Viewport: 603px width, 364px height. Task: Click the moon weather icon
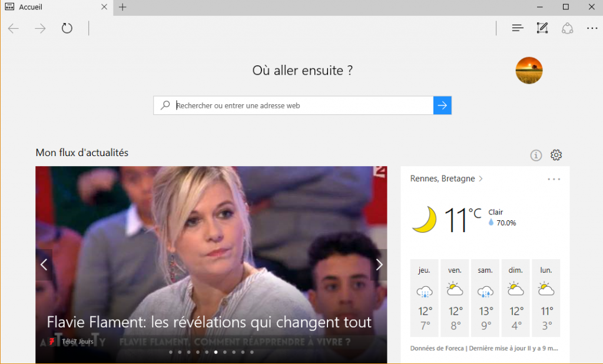(x=425, y=219)
